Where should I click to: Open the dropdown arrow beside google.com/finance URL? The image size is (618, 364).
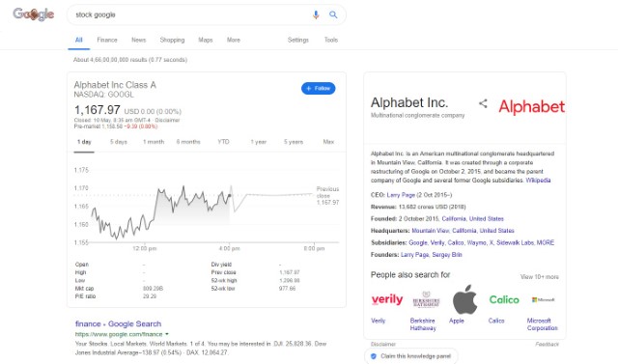tap(167, 334)
